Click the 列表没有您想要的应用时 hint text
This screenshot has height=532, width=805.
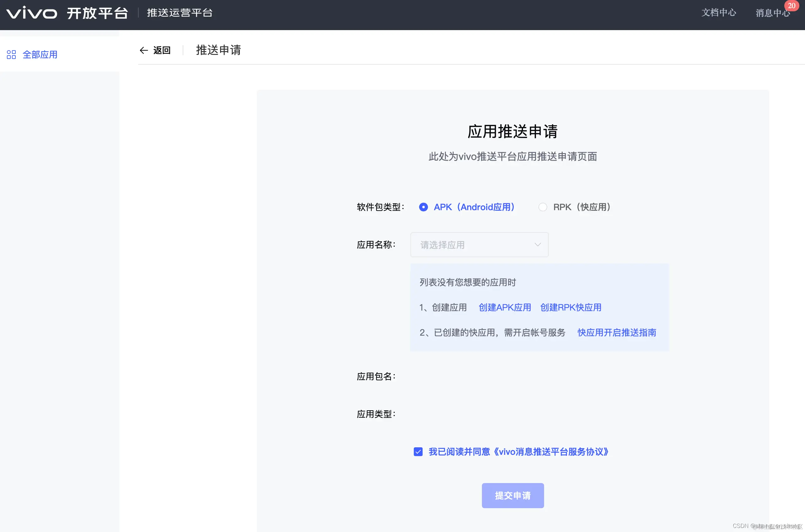[467, 282]
